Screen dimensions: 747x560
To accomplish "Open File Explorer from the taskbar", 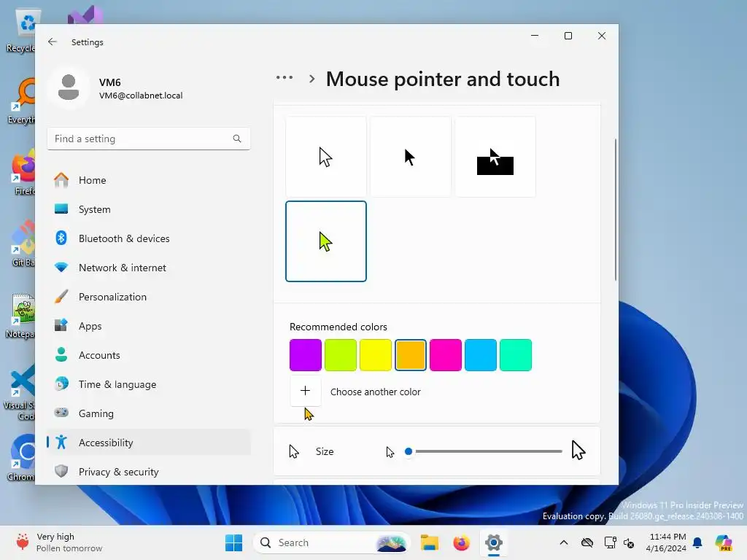I will (429, 542).
